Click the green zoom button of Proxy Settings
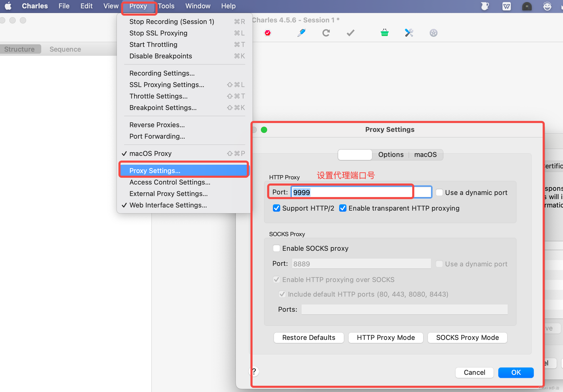563x392 pixels. pyautogui.click(x=264, y=130)
